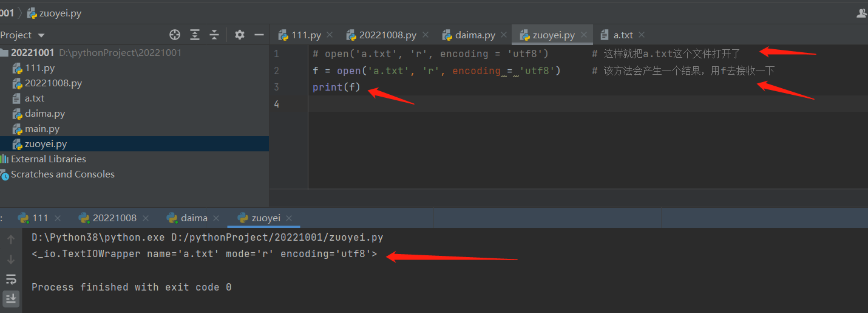
Task: Switch to the daima.py editor tab
Action: (476, 35)
